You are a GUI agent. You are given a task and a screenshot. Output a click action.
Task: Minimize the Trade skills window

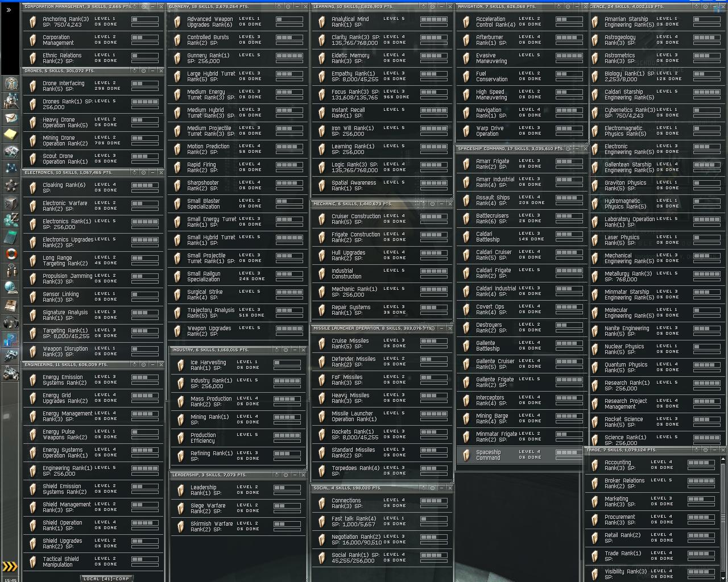[x=713, y=450]
